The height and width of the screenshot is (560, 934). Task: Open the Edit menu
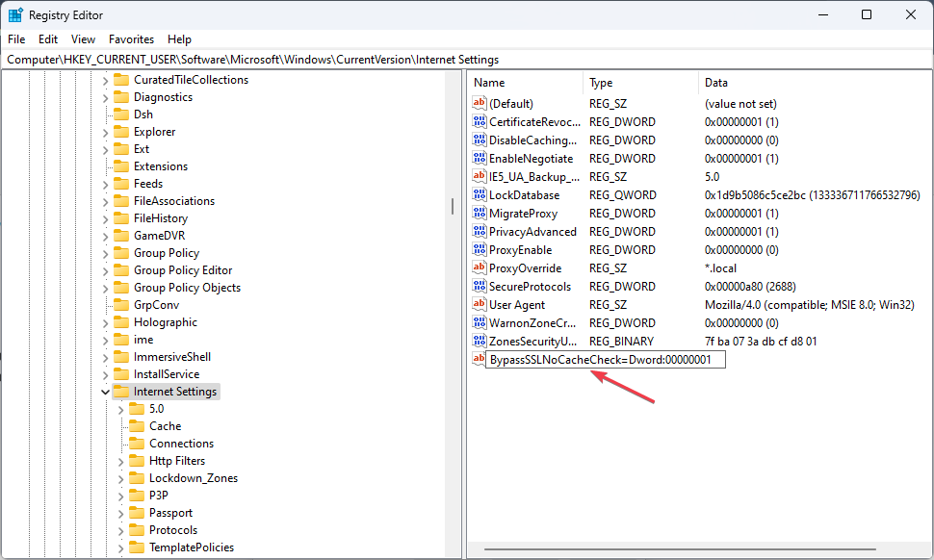(x=47, y=39)
